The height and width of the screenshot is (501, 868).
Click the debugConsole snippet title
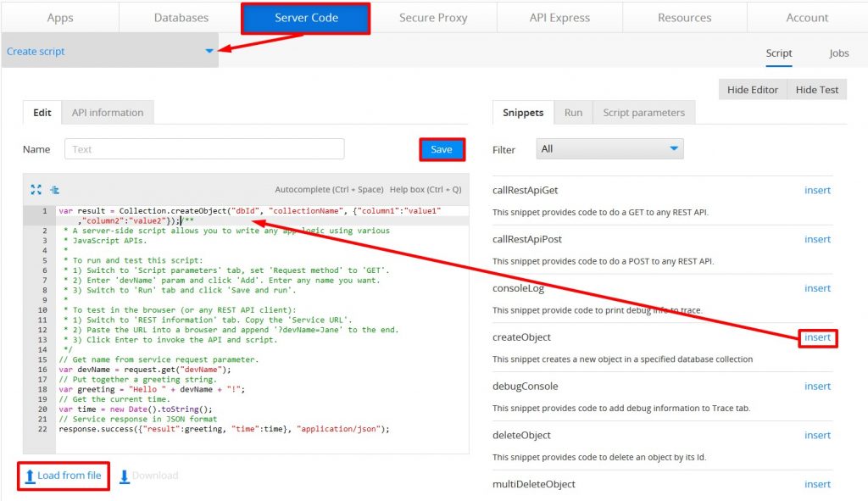[x=525, y=387]
